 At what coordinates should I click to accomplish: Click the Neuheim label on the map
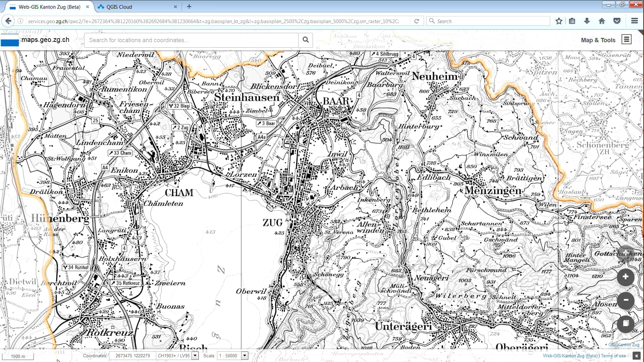[x=435, y=76]
